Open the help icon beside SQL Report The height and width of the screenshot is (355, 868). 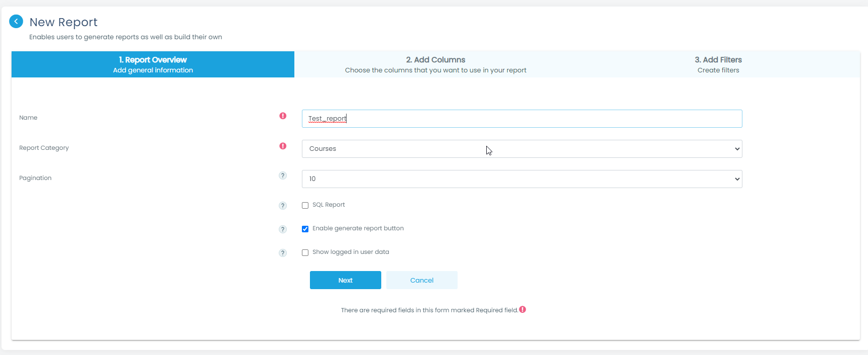point(283,206)
